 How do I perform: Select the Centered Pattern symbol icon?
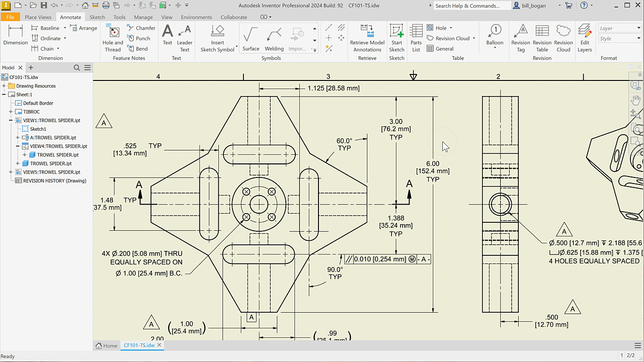[341, 38]
